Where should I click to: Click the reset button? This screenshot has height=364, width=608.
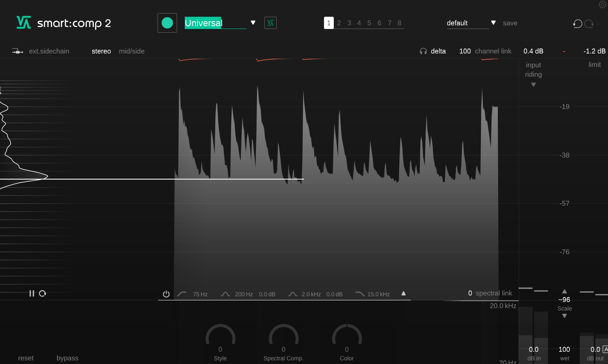(26, 358)
